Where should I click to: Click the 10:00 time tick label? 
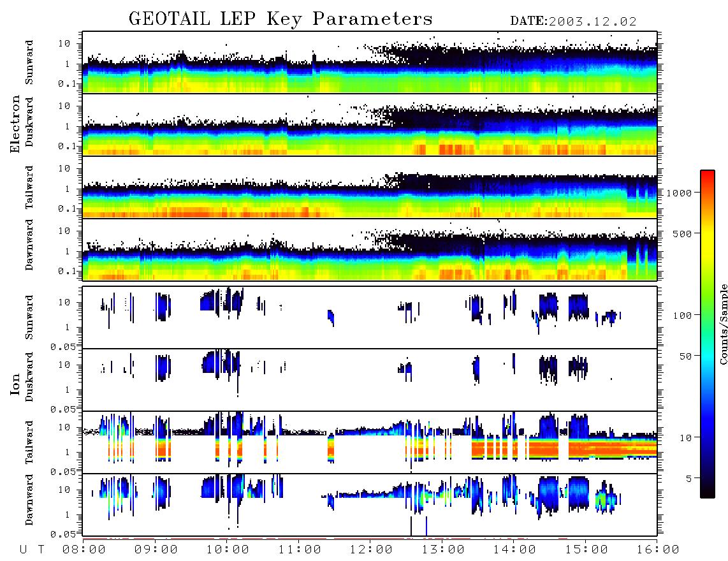coord(228,550)
